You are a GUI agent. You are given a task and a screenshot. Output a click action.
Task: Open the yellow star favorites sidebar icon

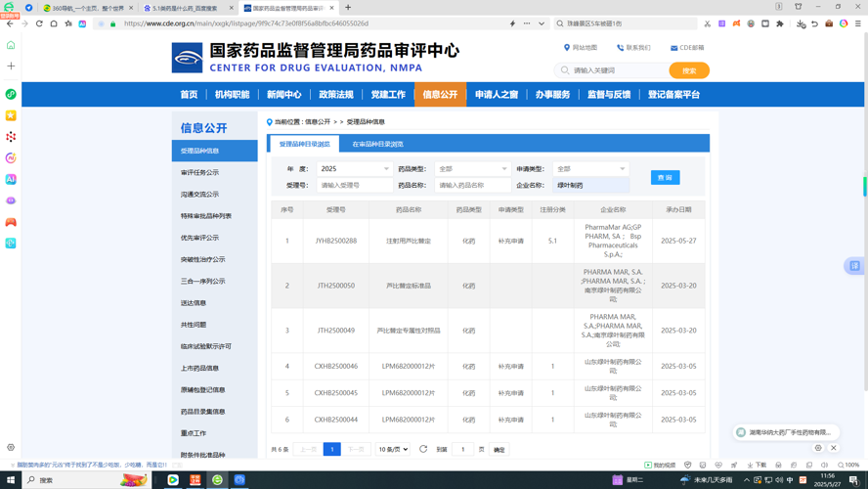click(x=11, y=115)
